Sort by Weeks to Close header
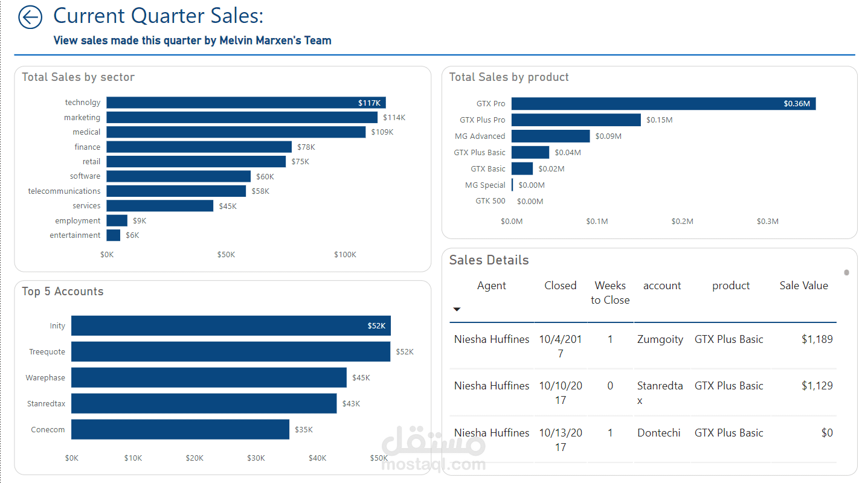This screenshot has width=868, height=483. pyautogui.click(x=610, y=293)
